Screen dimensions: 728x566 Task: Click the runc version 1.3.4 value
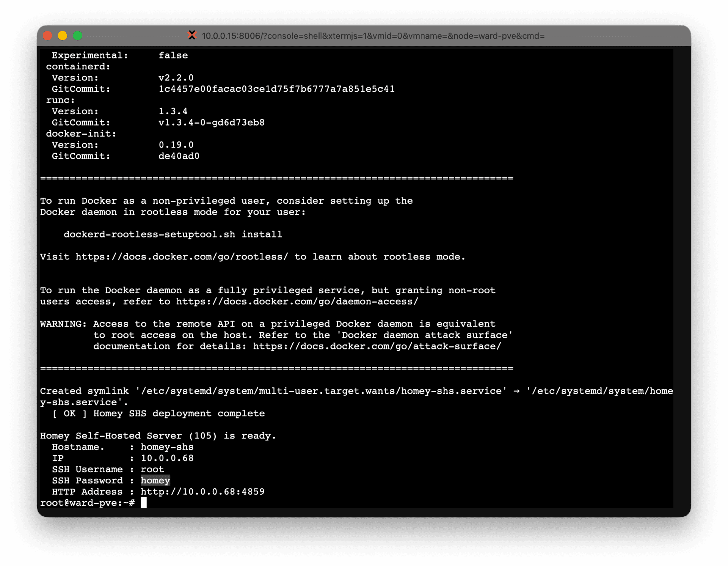click(x=173, y=111)
